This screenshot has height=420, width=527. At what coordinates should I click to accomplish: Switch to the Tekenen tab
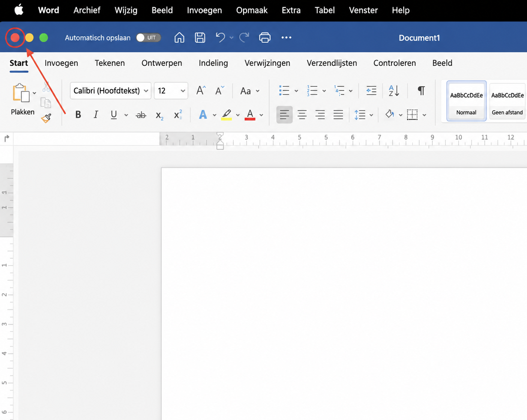[x=110, y=63]
